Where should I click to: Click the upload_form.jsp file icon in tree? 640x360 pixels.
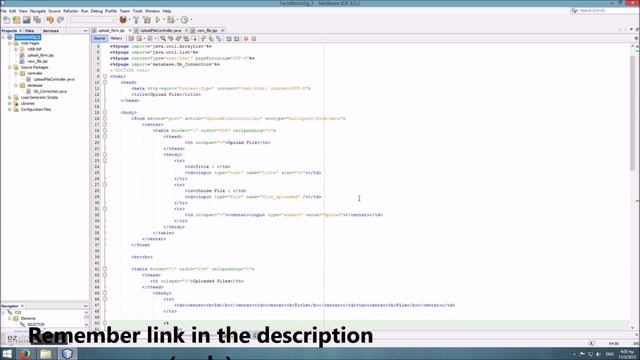tap(22, 55)
